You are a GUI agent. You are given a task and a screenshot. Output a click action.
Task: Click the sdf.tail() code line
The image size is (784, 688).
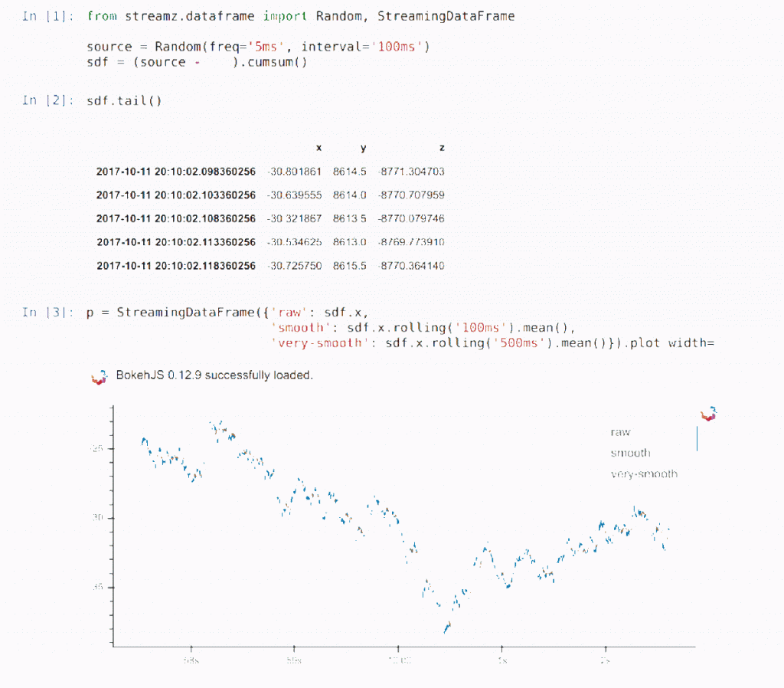(124, 100)
